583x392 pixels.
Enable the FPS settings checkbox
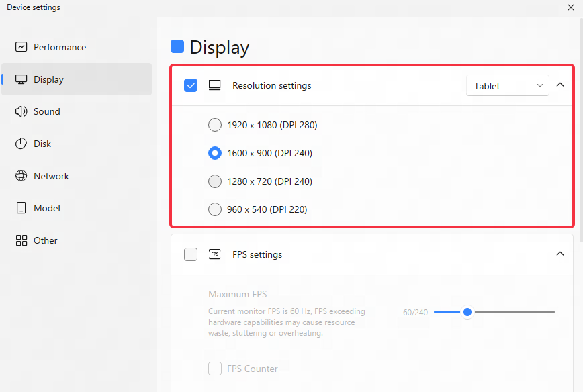191,254
